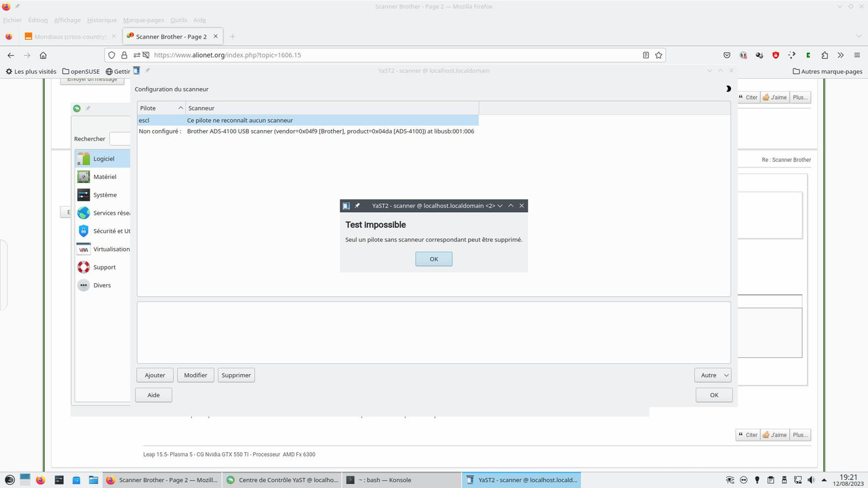Toggle dark mode moon icon in YaST scanner window

click(x=728, y=89)
